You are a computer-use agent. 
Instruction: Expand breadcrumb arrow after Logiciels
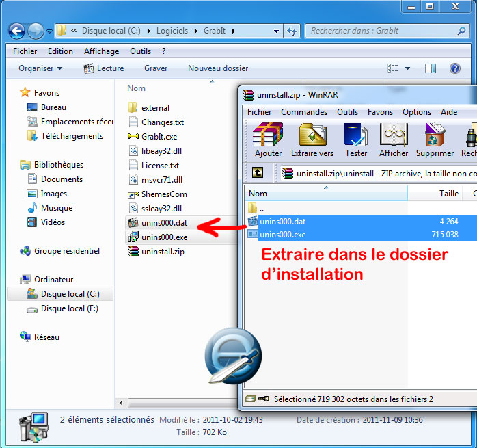(195, 31)
